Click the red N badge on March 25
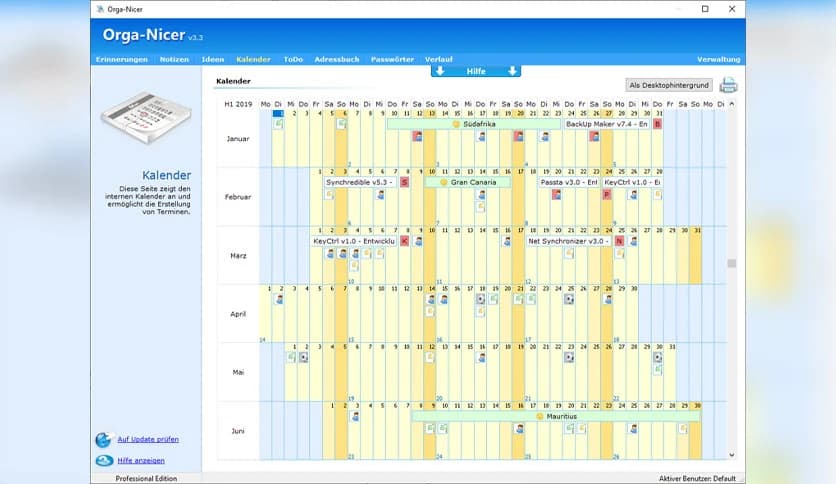Screen dimensions: 836x484 [x=620, y=241]
